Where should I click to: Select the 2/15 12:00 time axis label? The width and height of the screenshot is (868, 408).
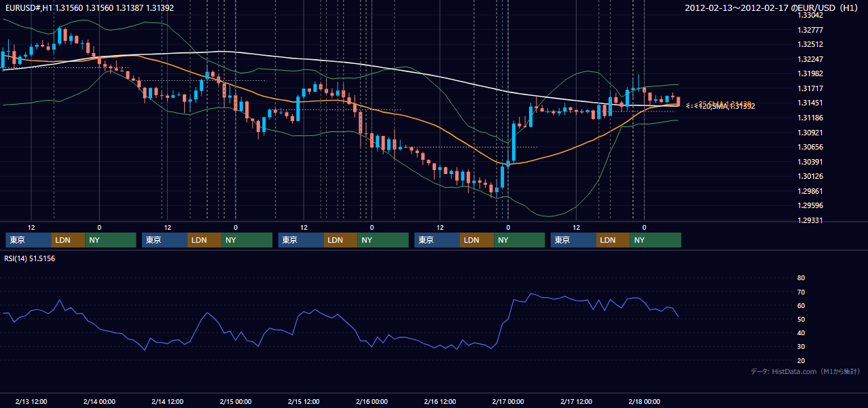304,401
